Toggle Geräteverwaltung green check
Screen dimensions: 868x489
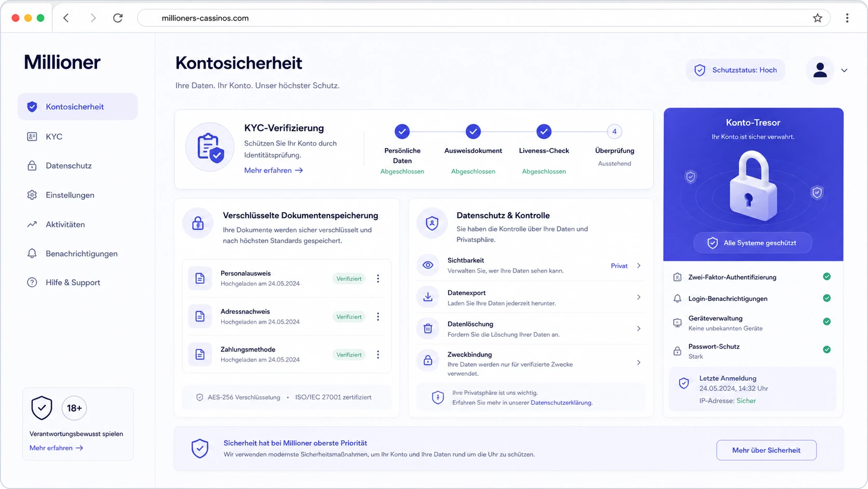tap(827, 322)
